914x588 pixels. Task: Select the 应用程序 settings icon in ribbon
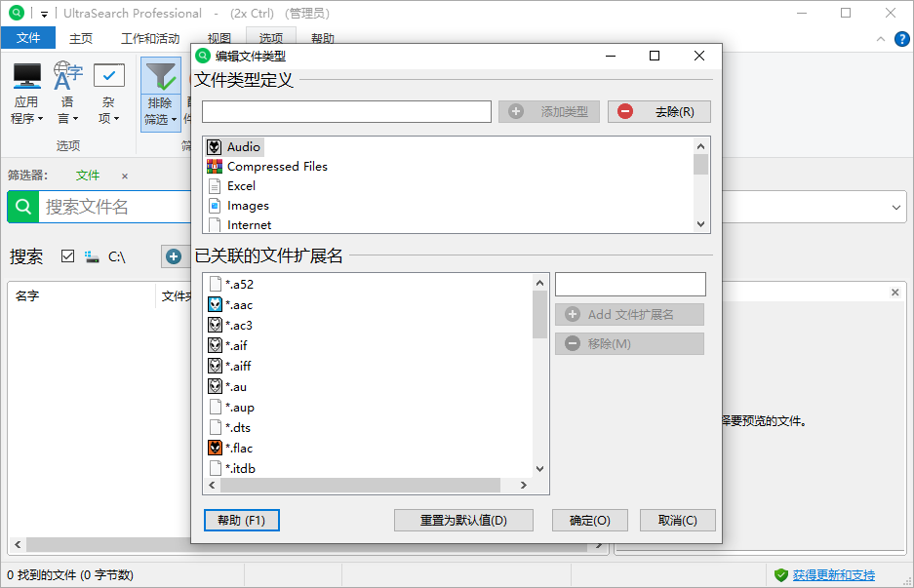coord(26,75)
